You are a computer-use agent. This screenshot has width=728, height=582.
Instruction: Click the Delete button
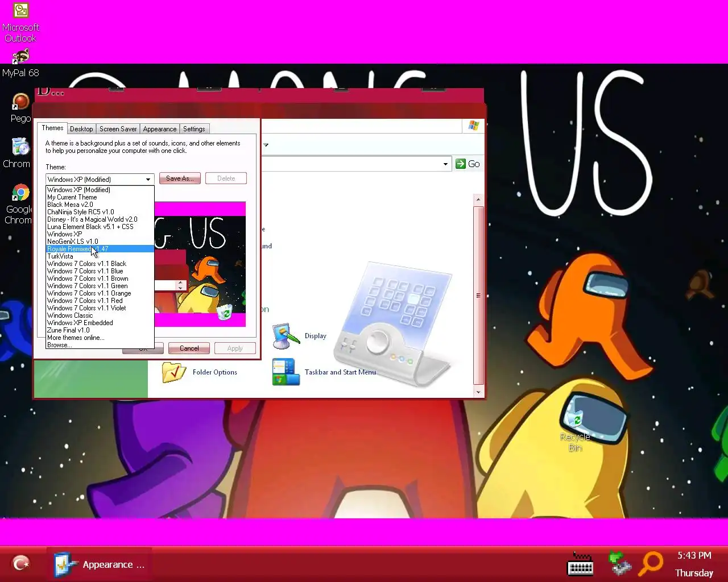226,178
